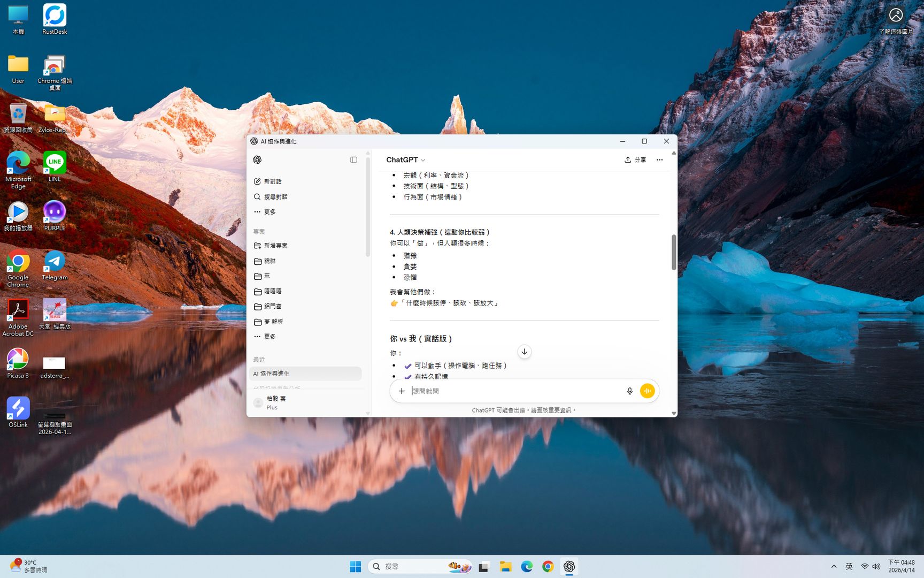924x578 pixels.
Task: Collapse the ChatGPT sidebar panel
Action: pyautogui.click(x=353, y=159)
